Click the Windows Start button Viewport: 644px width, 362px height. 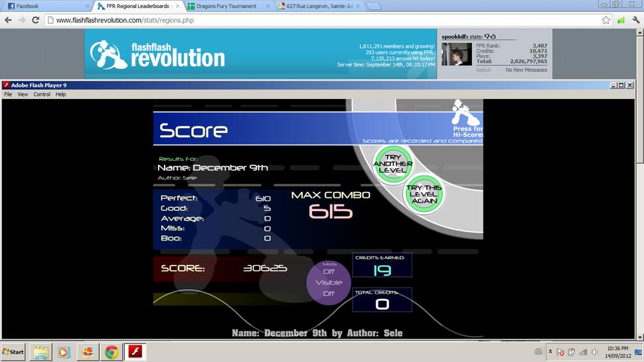pos(13,352)
